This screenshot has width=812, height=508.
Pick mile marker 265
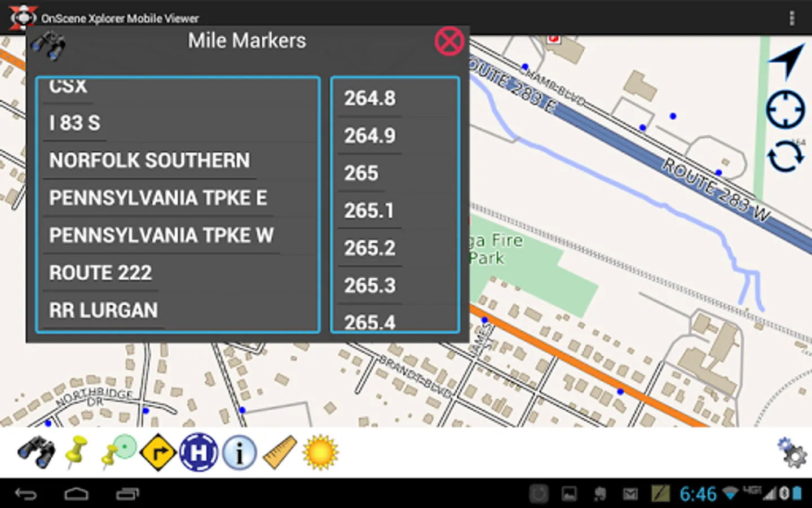click(x=395, y=173)
